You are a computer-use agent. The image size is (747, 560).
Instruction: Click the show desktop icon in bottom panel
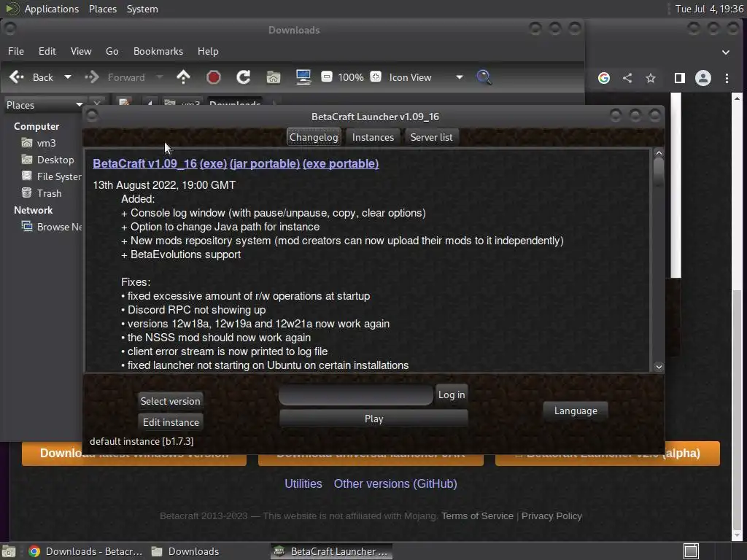[x=691, y=551]
